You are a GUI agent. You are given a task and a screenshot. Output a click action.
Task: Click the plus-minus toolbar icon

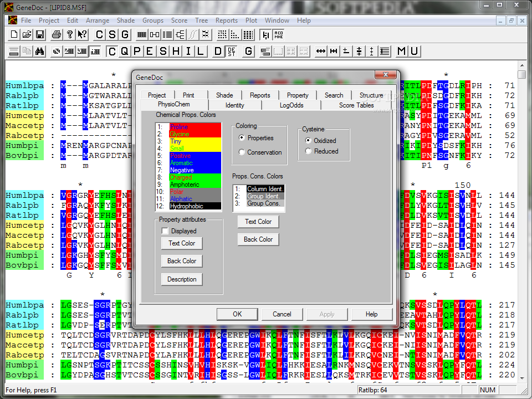click(346, 52)
